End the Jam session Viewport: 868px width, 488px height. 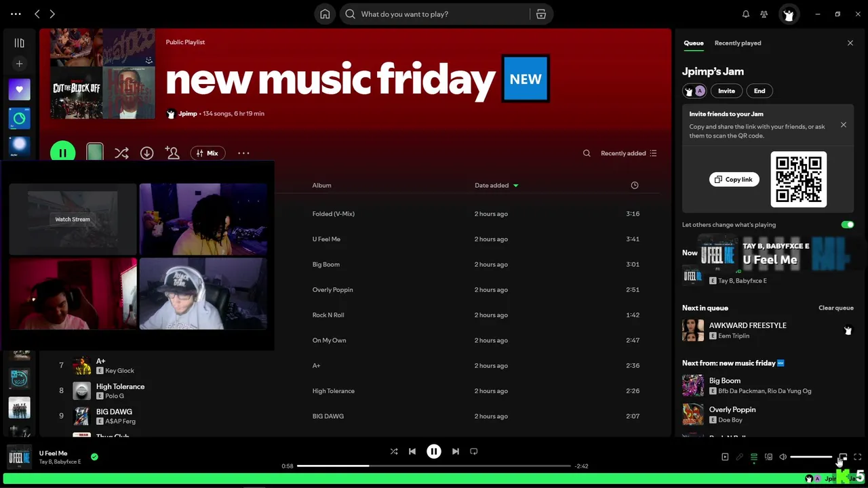[759, 91]
